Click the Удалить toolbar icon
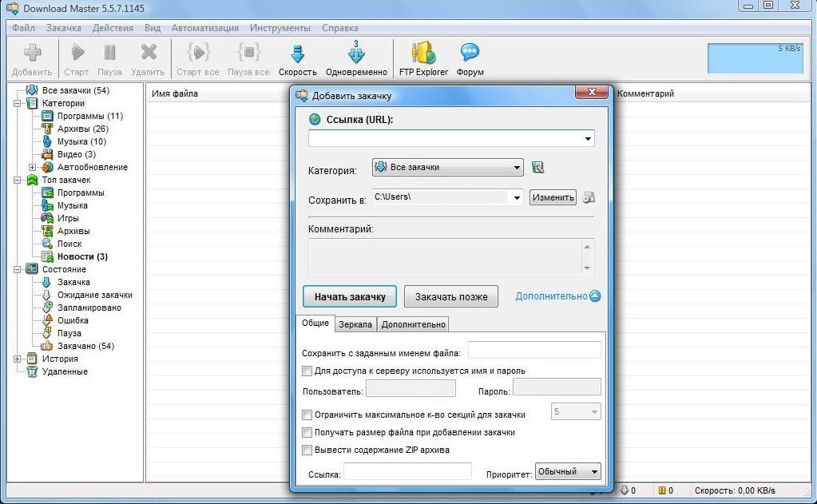The width and height of the screenshot is (817, 504). [149, 52]
